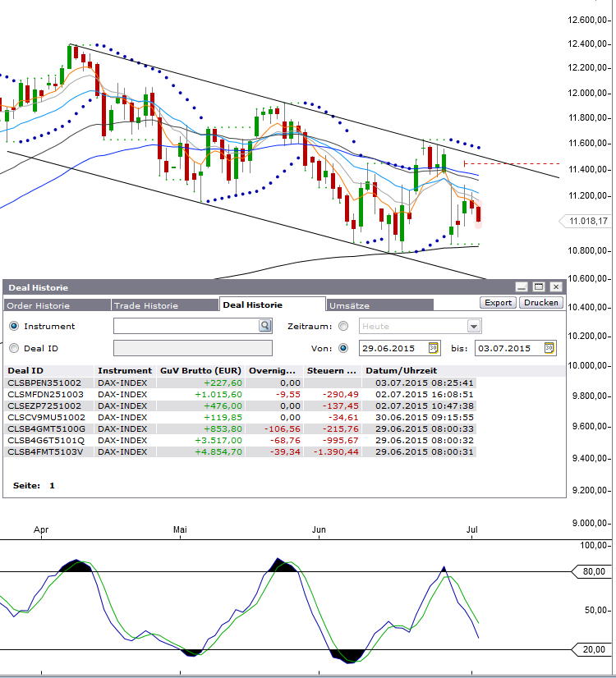Viewport: 616px width, 678px height.
Task: Close the Deal Historie panel
Action: [x=556, y=286]
